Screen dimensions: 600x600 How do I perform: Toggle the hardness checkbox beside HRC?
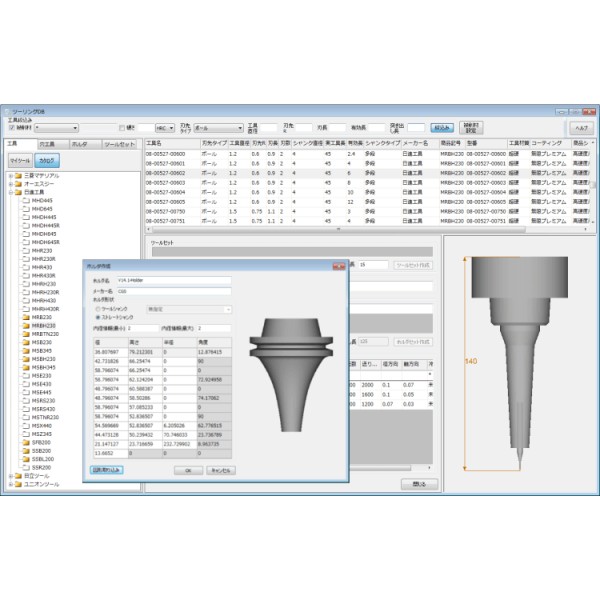click(122, 128)
